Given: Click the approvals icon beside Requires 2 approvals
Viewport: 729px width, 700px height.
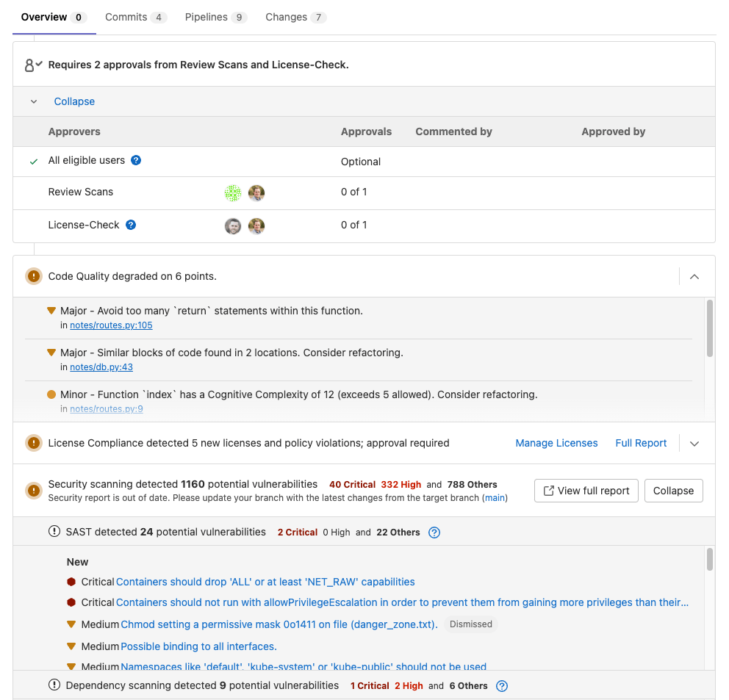Looking at the screenshot, I should point(33,65).
